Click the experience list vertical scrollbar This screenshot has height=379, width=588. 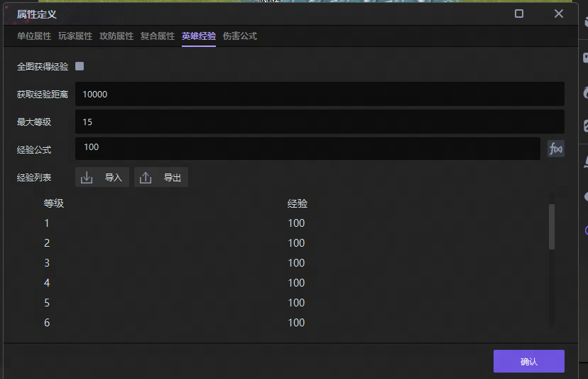(552, 228)
